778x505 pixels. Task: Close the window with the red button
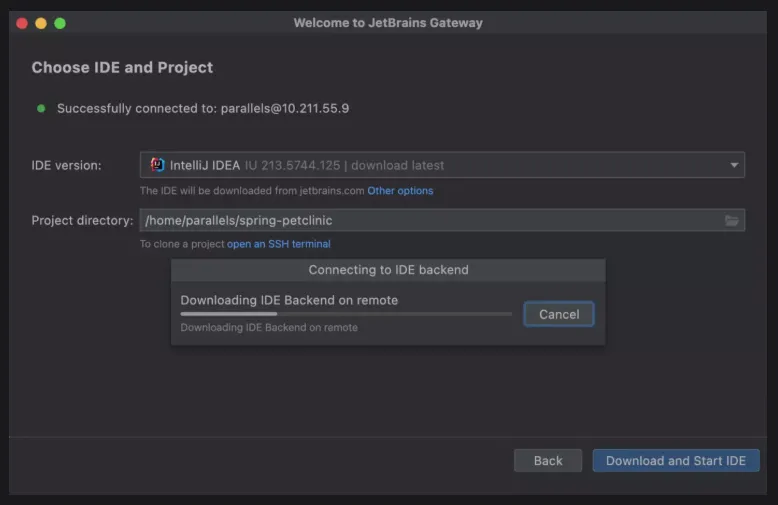22,23
